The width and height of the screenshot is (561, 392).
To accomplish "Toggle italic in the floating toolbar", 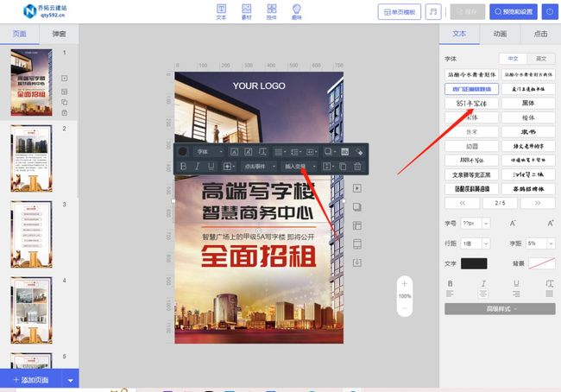I will click(x=197, y=167).
